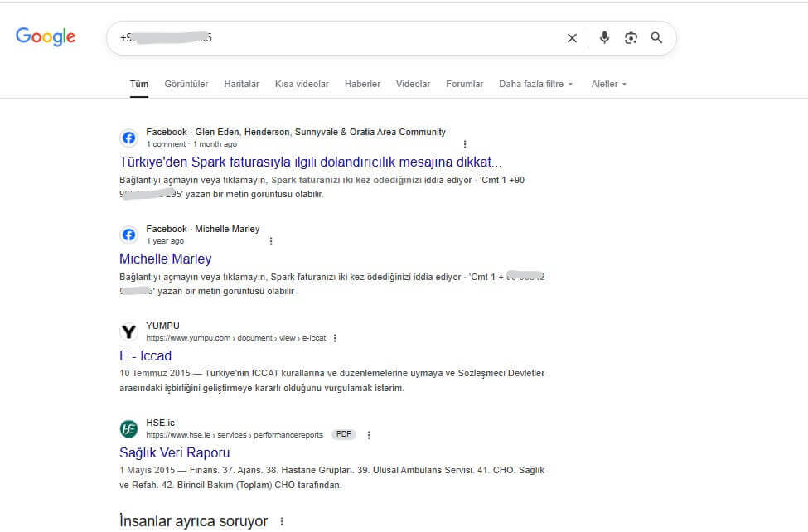Open the Haberler tab
Image resolution: width=808 pixels, height=532 pixels.
pos(362,84)
